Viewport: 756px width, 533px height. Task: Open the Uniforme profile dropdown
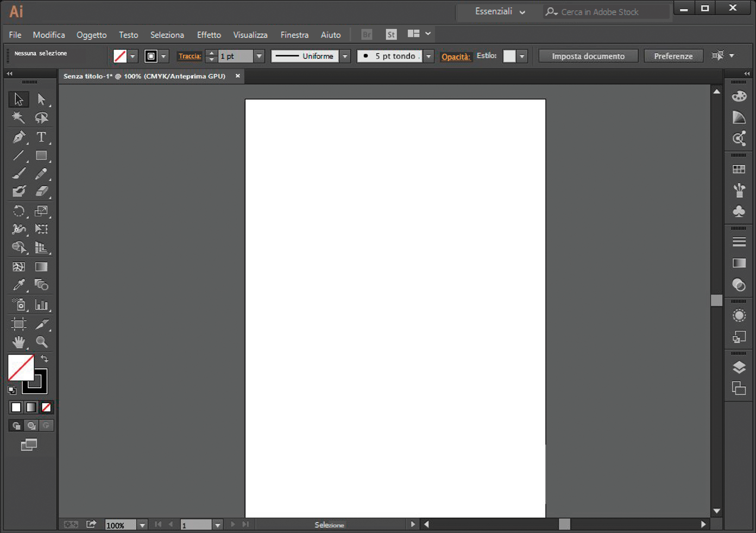click(x=345, y=56)
